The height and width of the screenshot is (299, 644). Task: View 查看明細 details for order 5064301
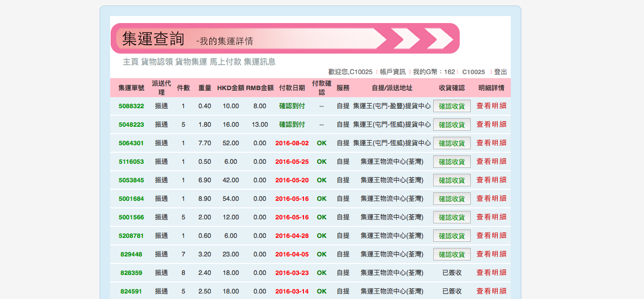click(491, 143)
